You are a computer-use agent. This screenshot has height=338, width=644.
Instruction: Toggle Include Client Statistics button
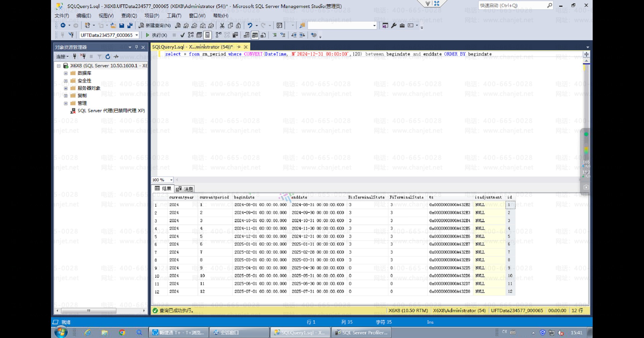[x=235, y=35]
